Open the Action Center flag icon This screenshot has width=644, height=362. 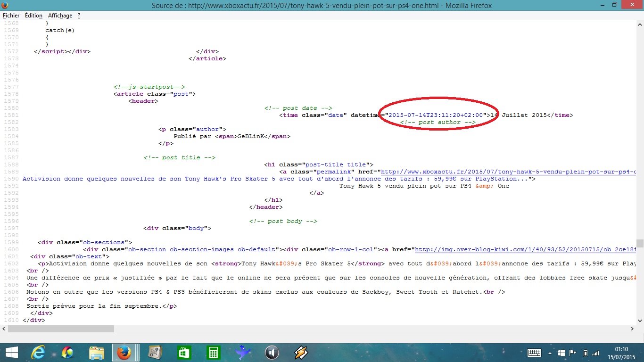click(573, 353)
